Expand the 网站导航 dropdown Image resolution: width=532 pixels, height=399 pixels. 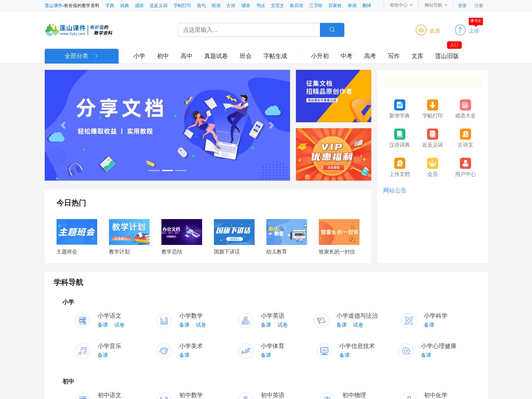(x=436, y=5)
